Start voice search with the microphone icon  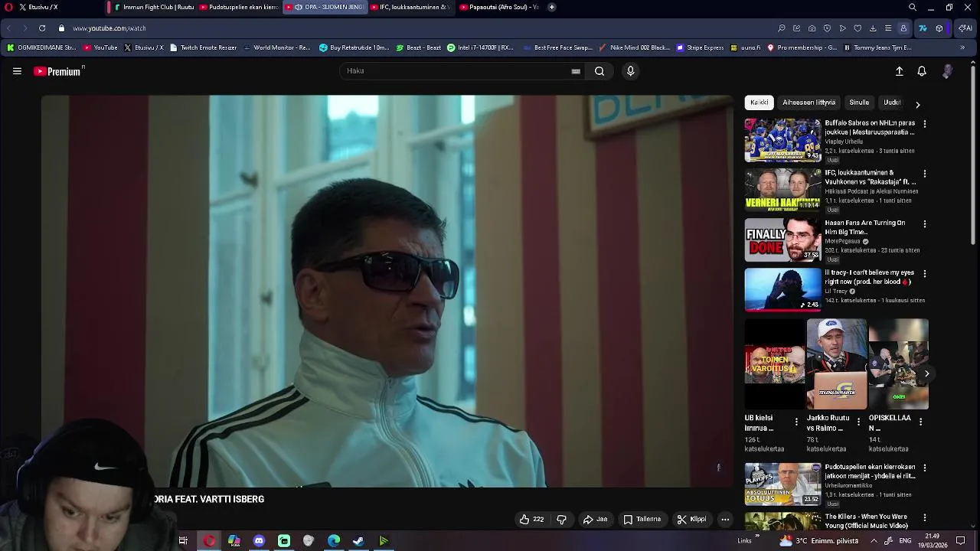tap(630, 71)
